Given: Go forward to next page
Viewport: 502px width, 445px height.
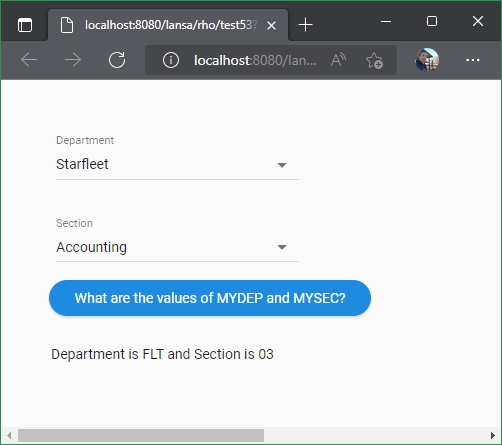Looking at the screenshot, I should pyautogui.click(x=73, y=60).
